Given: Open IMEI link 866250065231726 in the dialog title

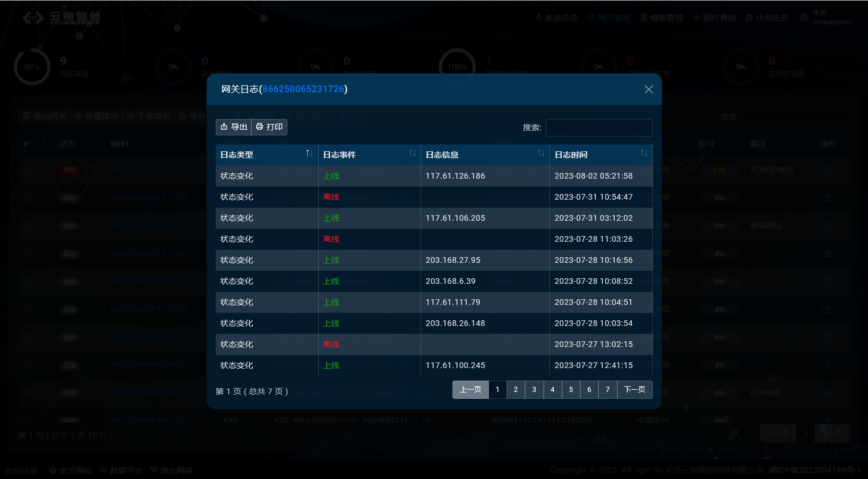Looking at the screenshot, I should pyautogui.click(x=303, y=89).
